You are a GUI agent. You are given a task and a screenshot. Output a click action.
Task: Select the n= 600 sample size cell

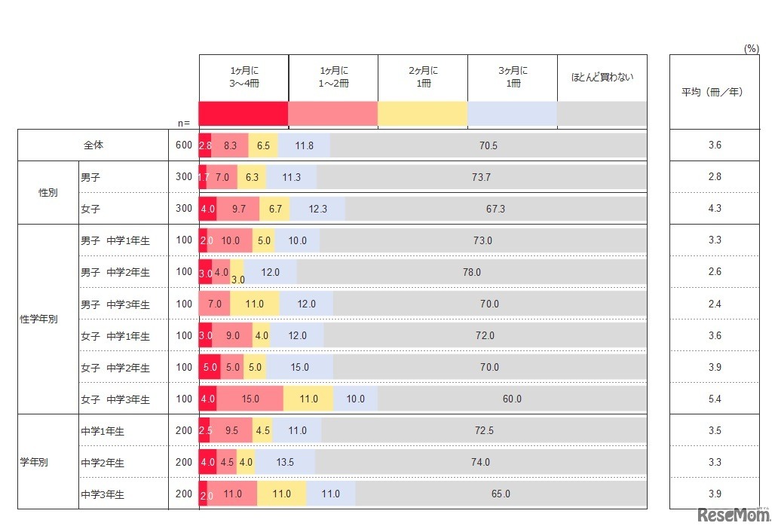point(183,145)
